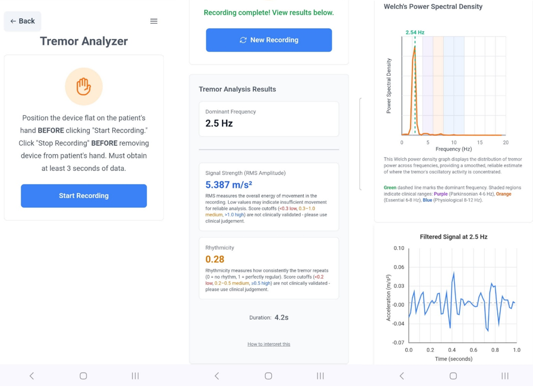Click the purple Parkinsonian band in chart
Screen dimensions: 533x392
point(427,85)
